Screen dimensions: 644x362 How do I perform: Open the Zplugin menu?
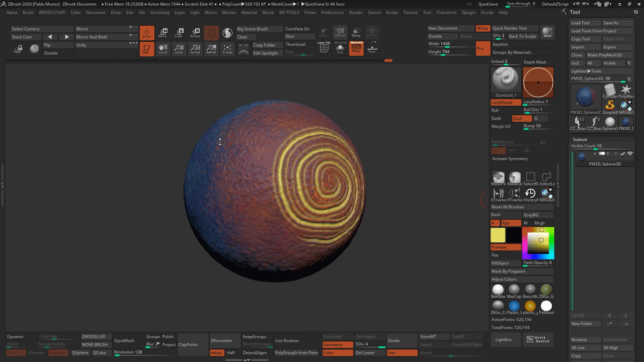point(469,12)
